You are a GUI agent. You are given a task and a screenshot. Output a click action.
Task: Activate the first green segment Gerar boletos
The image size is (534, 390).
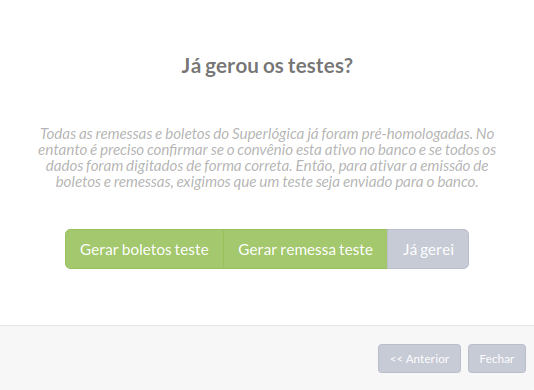pos(144,249)
